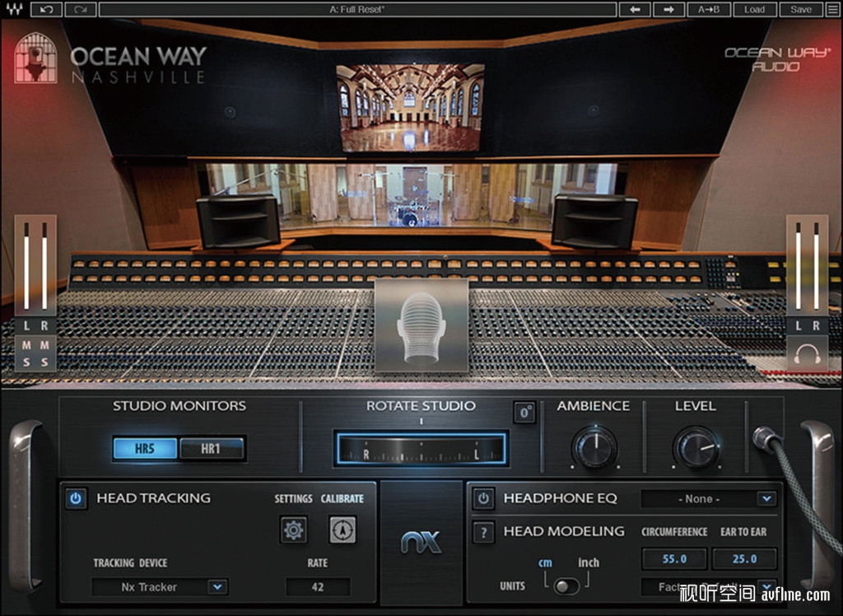The width and height of the screenshot is (843, 616).
Task: Expand the Tracking Device dropdown
Action: tap(217, 587)
